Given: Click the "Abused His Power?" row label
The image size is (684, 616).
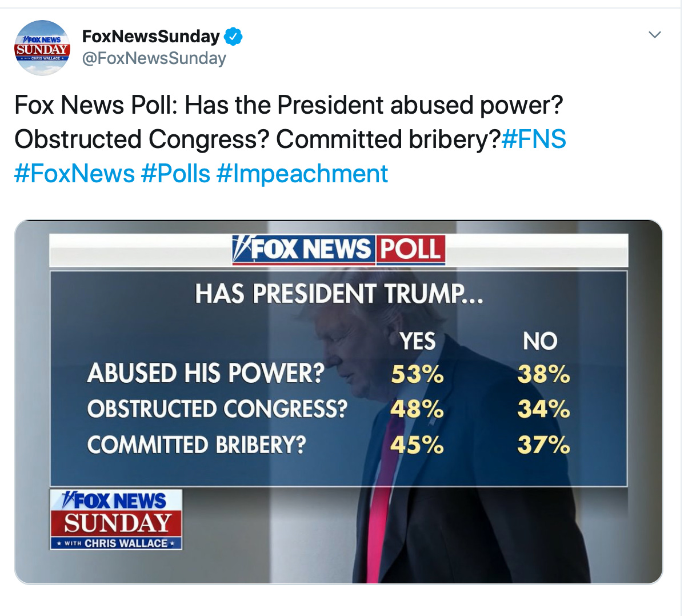Looking at the screenshot, I should (206, 374).
